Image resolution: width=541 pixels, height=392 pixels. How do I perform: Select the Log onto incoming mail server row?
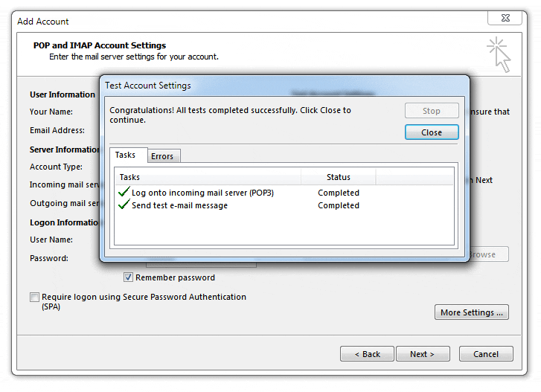(x=202, y=193)
